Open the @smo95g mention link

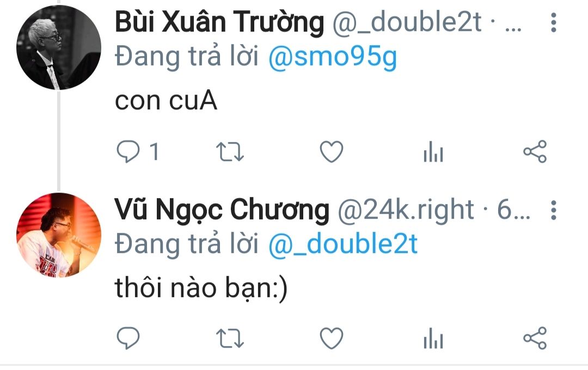pyautogui.click(x=333, y=57)
